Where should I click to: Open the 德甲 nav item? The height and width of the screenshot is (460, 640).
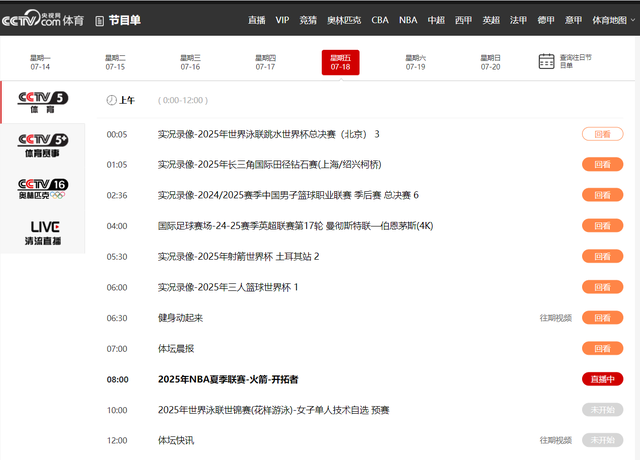[546, 20]
